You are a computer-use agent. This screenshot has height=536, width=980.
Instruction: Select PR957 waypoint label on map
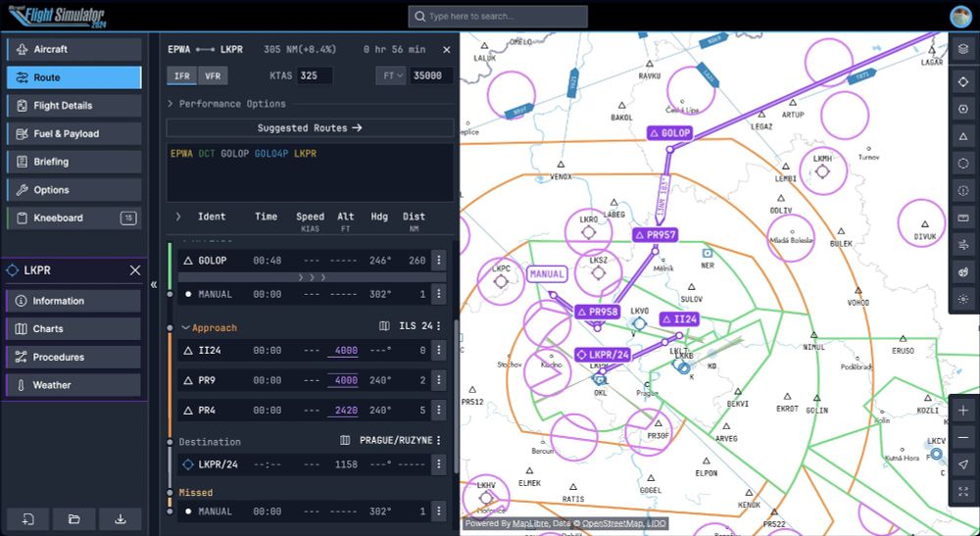click(655, 235)
